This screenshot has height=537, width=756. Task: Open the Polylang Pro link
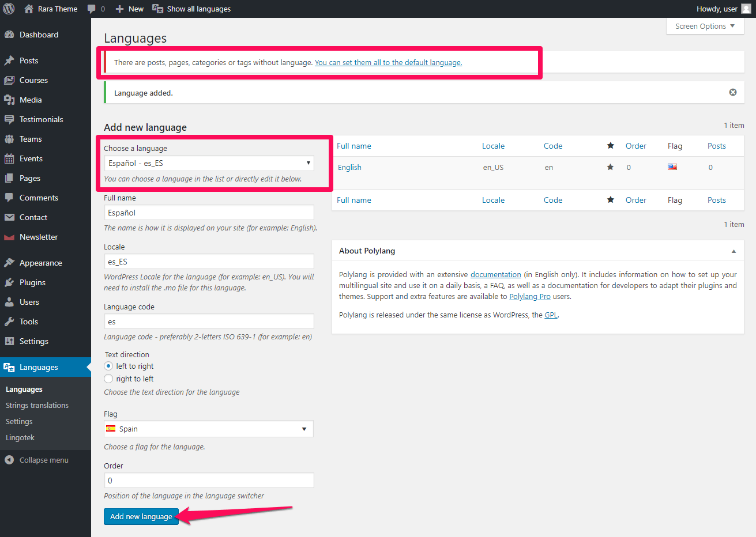click(530, 296)
